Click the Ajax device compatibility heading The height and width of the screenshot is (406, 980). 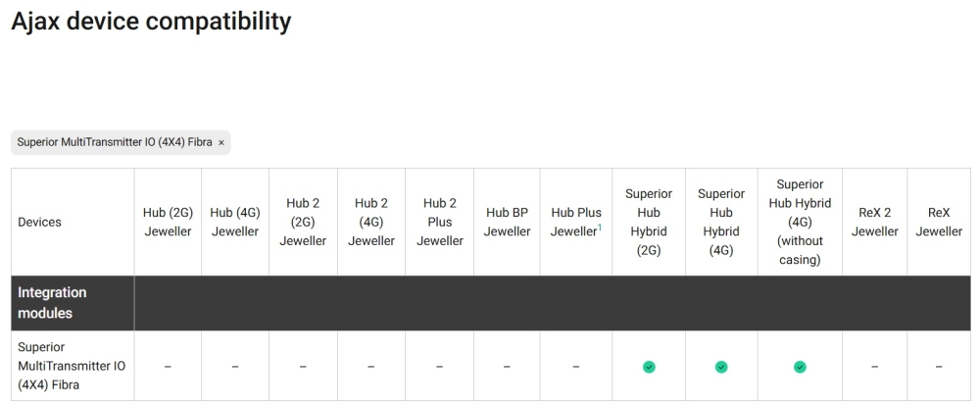point(151,22)
